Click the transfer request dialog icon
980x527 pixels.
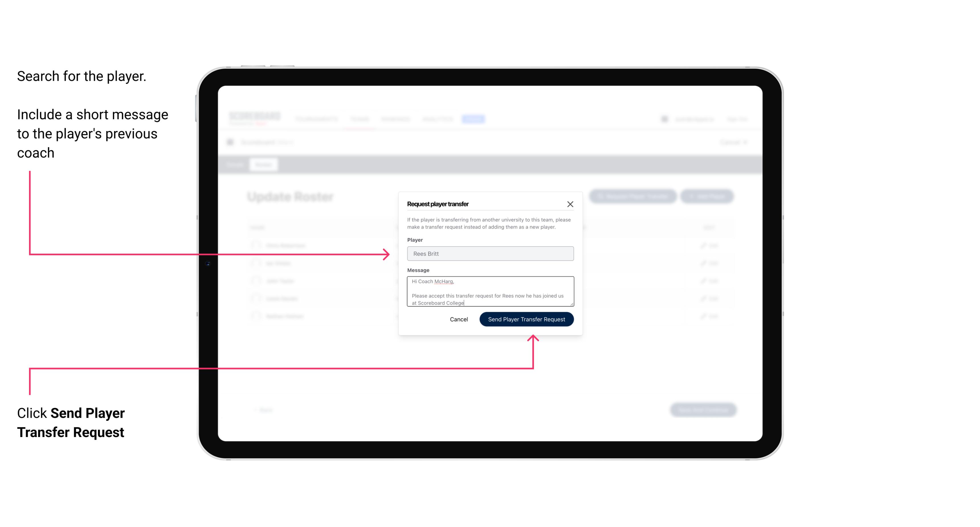570,204
